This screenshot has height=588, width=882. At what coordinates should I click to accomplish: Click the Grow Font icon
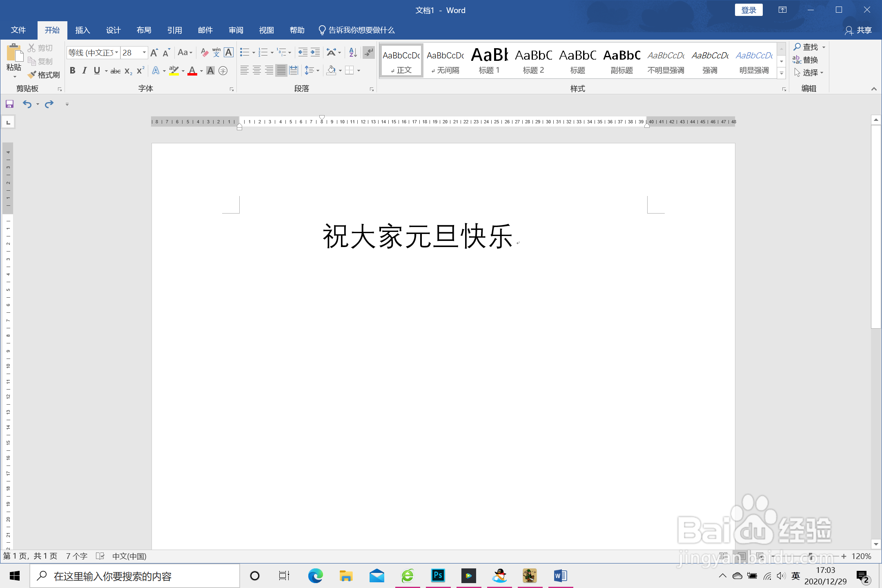pos(154,53)
